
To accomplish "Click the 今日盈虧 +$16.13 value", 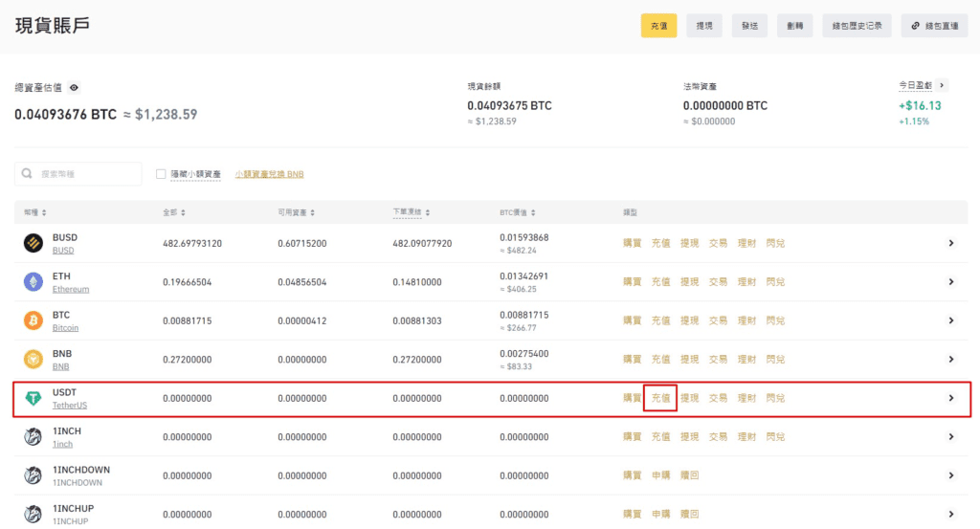I will point(920,105).
